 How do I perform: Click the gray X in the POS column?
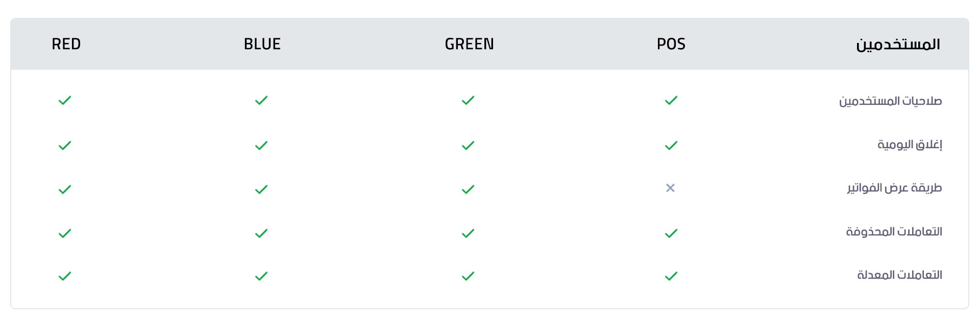tap(670, 188)
